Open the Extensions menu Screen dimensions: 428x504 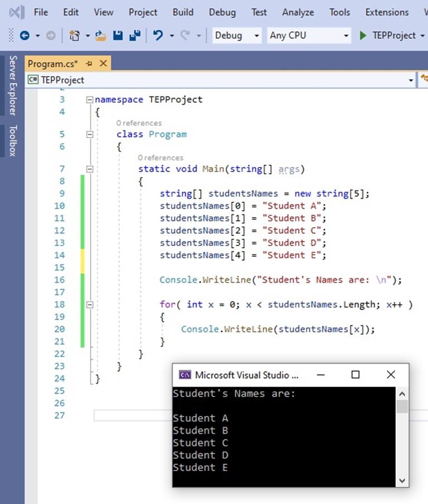pos(387,12)
